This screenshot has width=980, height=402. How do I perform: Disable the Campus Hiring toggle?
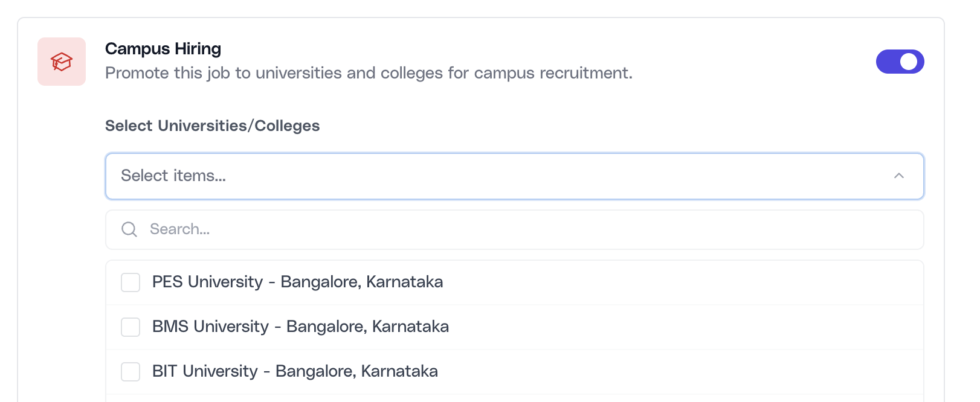[x=900, y=61]
